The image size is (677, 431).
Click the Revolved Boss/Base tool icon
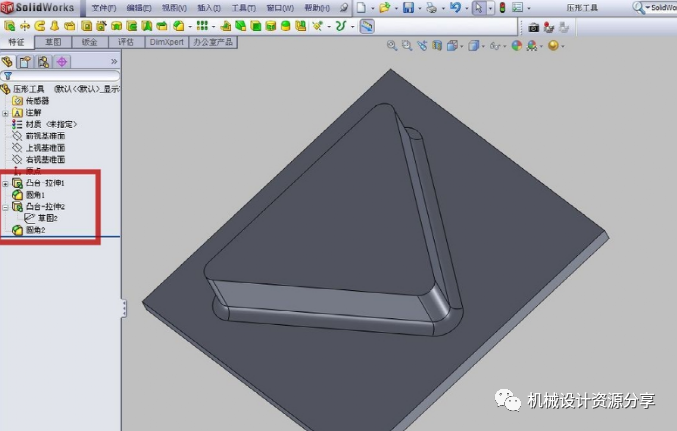click(25, 26)
